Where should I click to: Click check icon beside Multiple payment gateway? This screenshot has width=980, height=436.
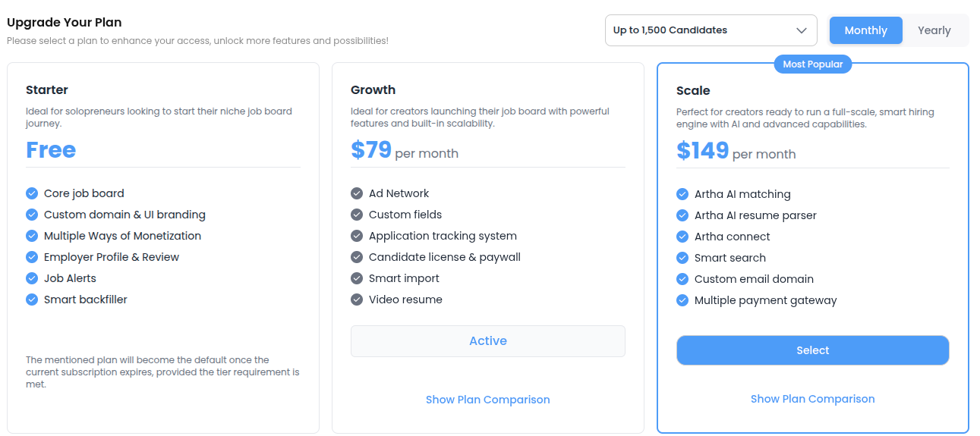[x=682, y=300]
